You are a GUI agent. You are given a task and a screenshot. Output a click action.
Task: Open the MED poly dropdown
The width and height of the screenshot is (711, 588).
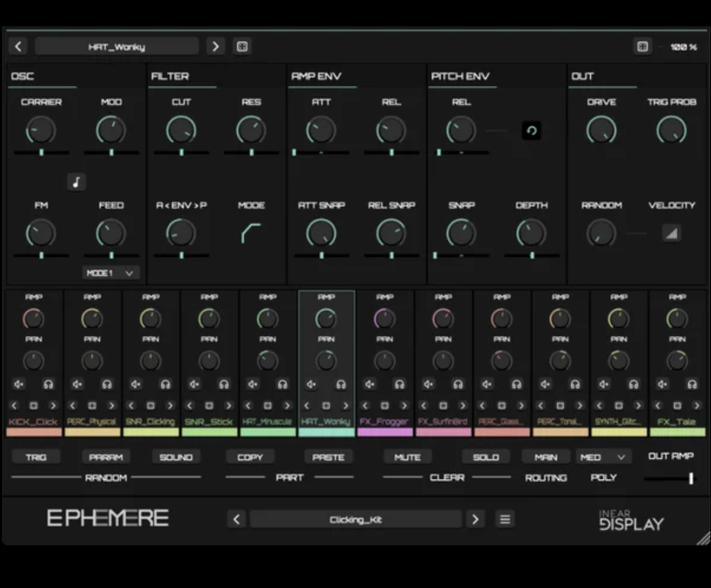603,457
